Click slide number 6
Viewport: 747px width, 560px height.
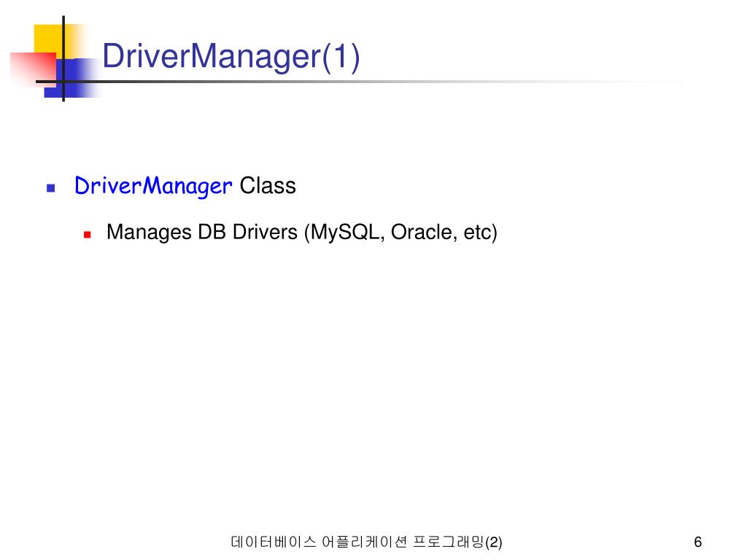[x=698, y=542]
